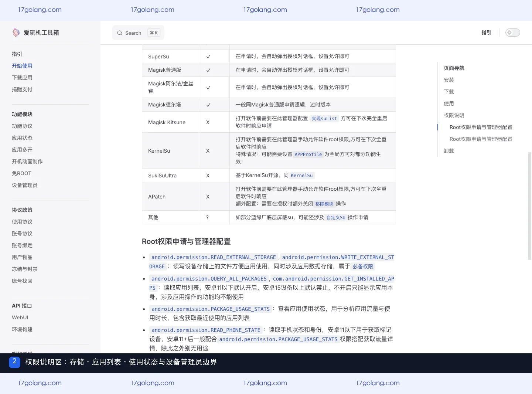The image size is (532, 394).
Task: Click android.permission.READ_EXTERNAL_STORAGE code text
Action: click(x=214, y=257)
